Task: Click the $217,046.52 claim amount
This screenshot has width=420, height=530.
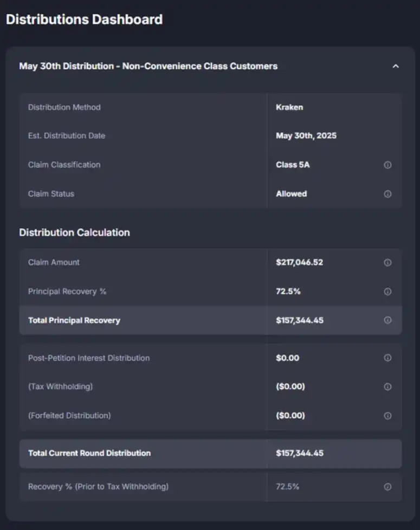Action: pyautogui.click(x=299, y=262)
